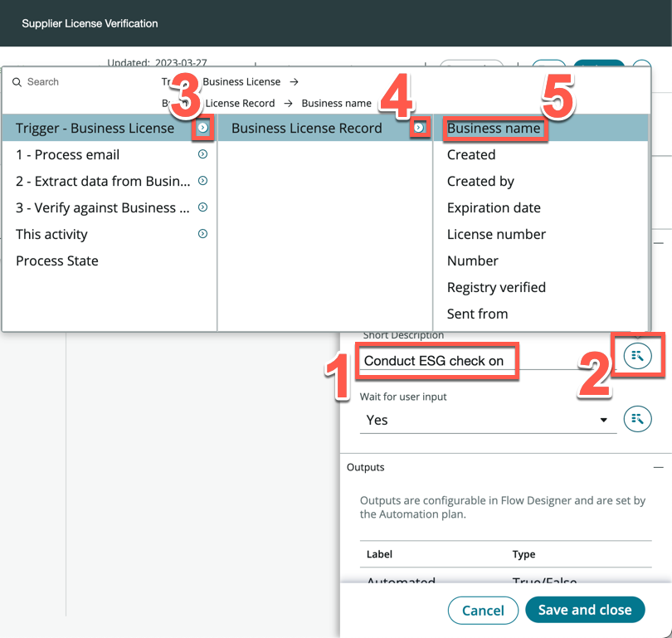672x638 pixels.
Task: Open data pill picker beside Short Description
Action: pos(637,356)
